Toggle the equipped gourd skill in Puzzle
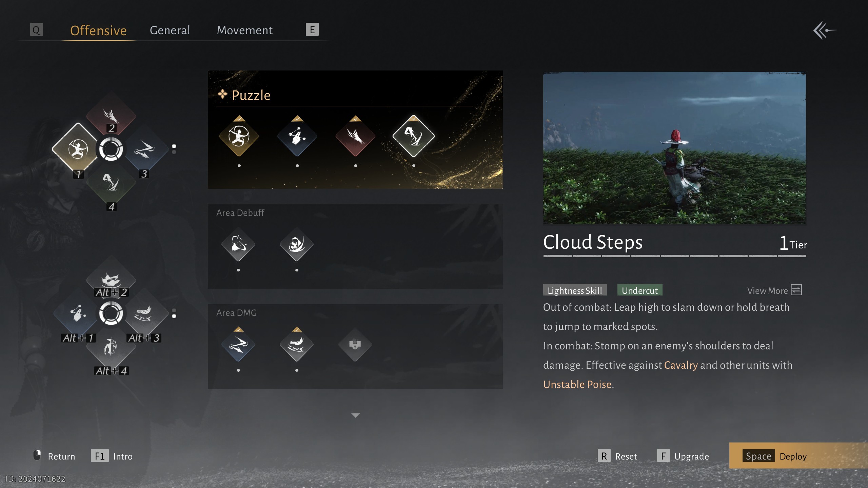The width and height of the screenshot is (868, 488). [297, 136]
